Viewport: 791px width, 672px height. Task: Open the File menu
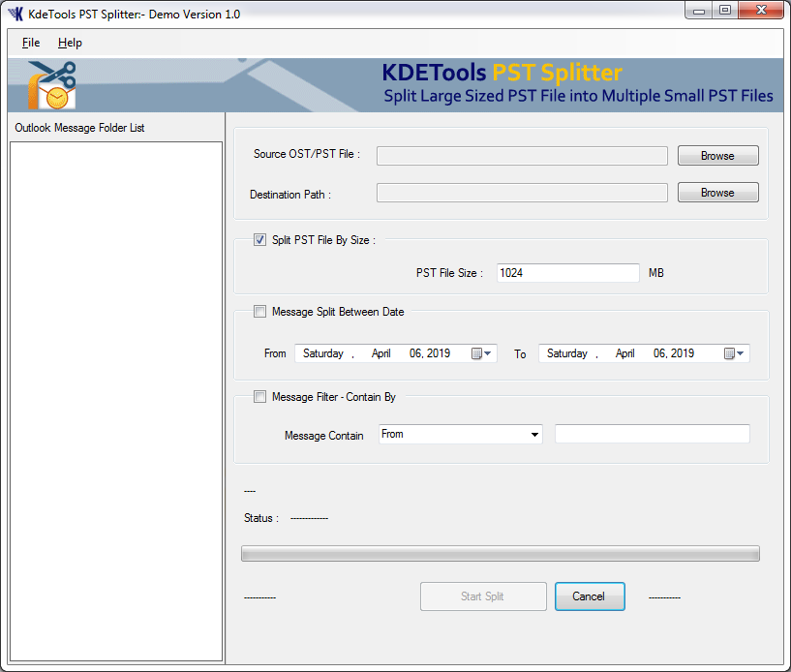pyautogui.click(x=30, y=42)
